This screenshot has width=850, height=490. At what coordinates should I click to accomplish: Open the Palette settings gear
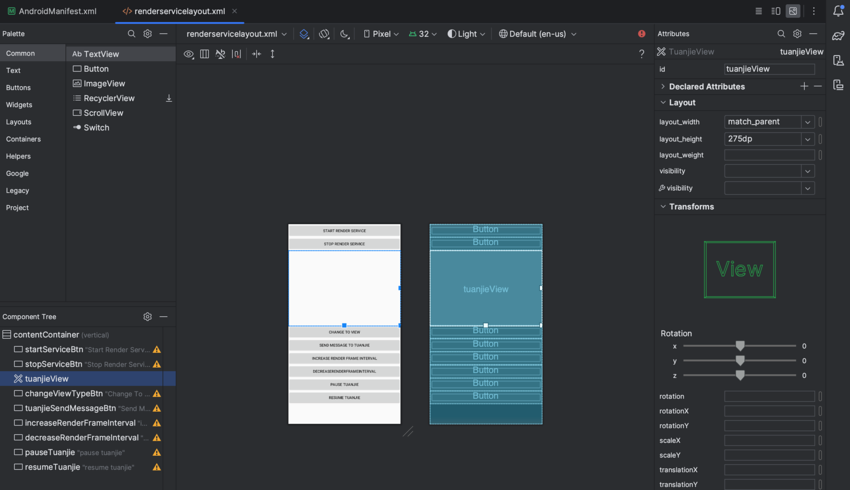(147, 34)
